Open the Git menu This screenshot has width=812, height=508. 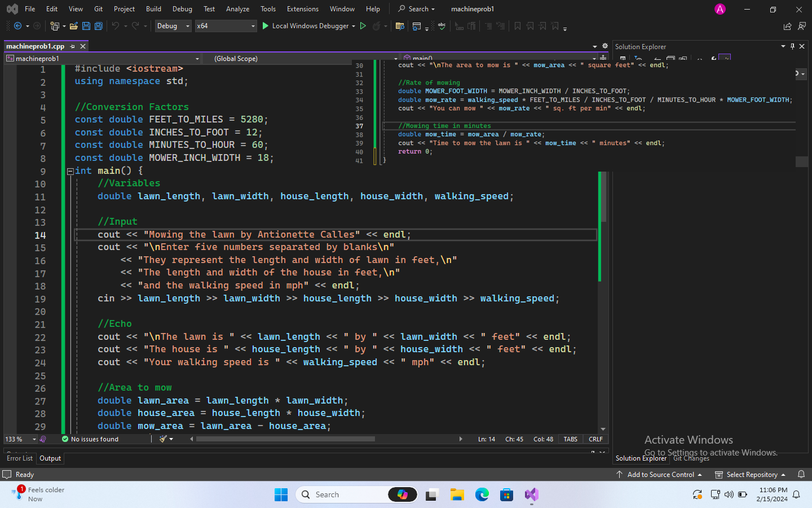tap(98, 8)
